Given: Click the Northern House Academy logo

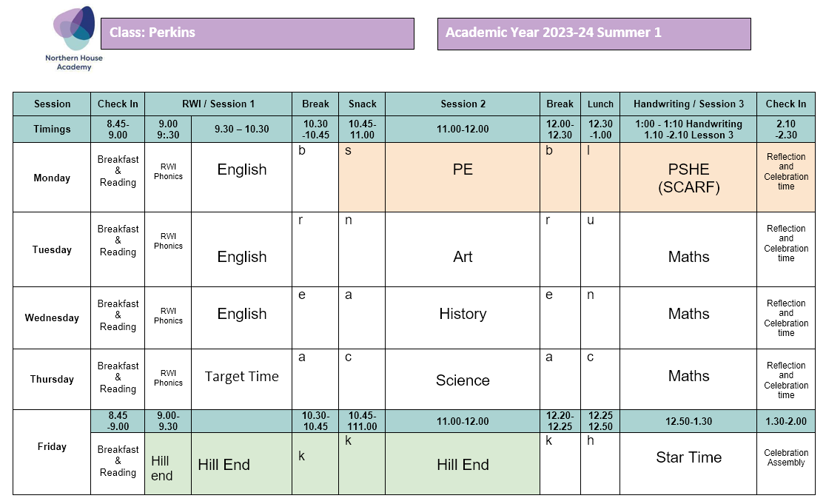Looking at the screenshot, I should coord(73,37).
